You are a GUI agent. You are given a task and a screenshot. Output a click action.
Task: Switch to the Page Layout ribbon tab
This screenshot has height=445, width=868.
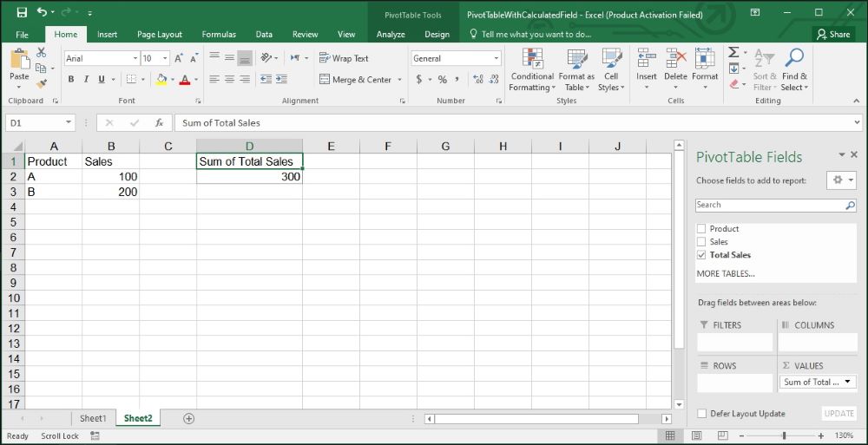pyautogui.click(x=160, y=35)
